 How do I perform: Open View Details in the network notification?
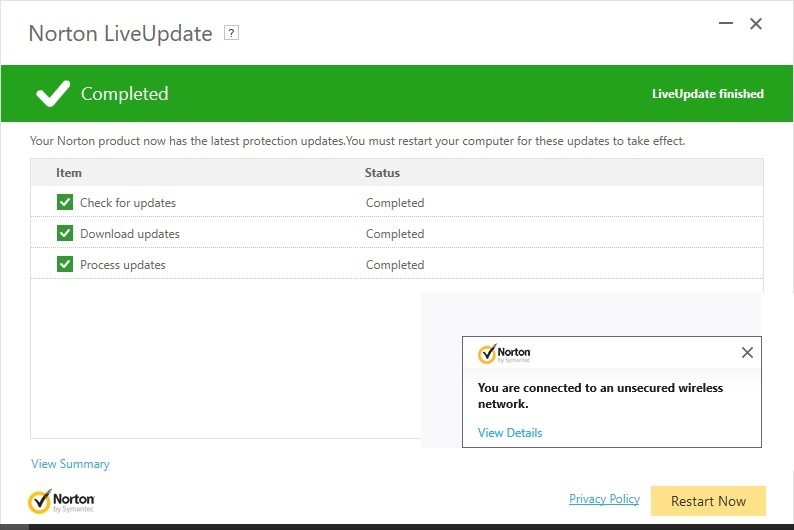point(510,433)
